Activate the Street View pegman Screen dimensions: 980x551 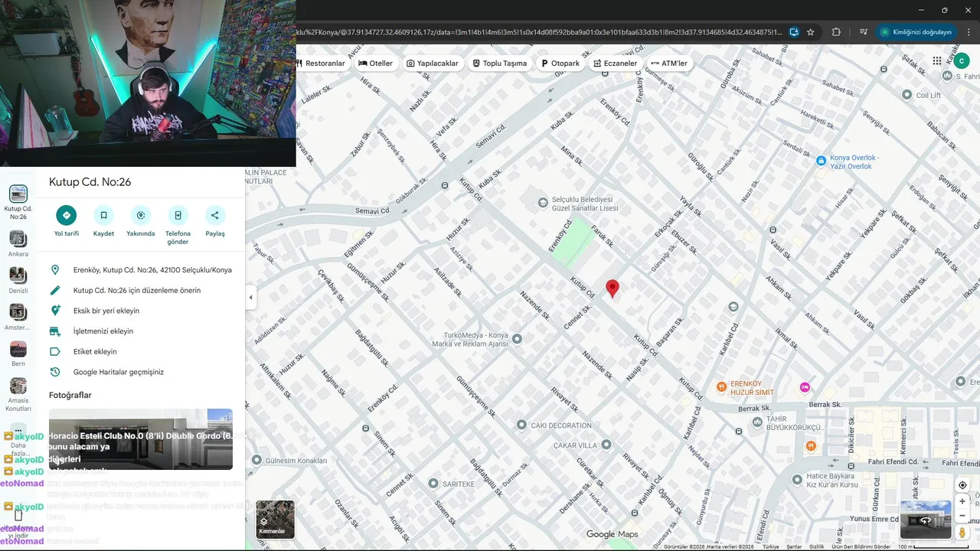pyautogui.click(x=962, y=532)
